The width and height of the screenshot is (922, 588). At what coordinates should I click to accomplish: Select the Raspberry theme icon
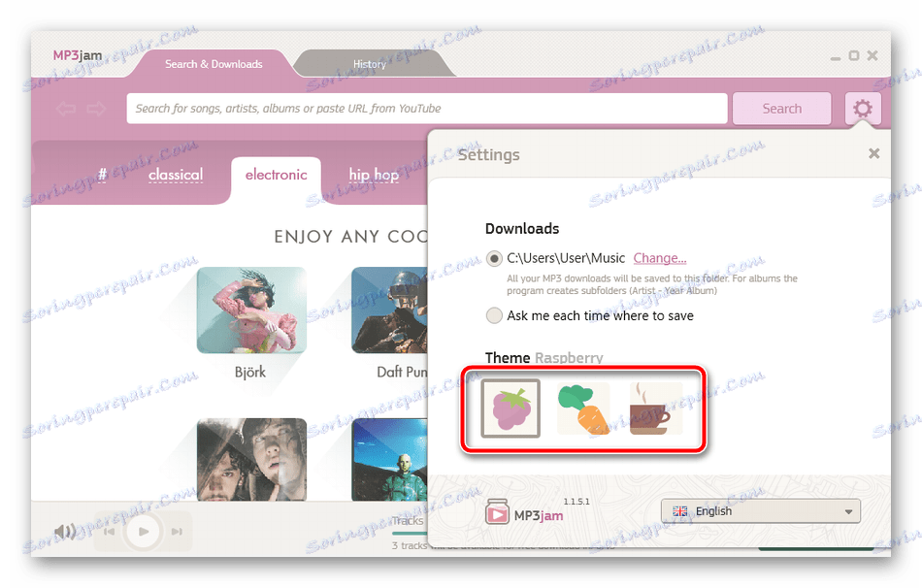click(x=510, y=408)
